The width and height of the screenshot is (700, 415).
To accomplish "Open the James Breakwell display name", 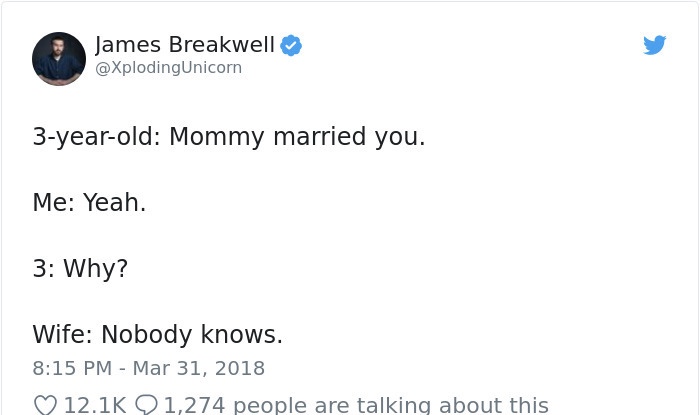I will point(185,45).
